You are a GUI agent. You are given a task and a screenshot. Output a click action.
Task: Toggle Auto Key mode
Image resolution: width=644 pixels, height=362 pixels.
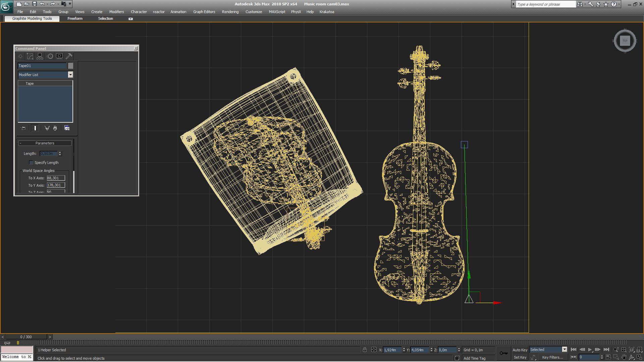(x=520, y=350)
